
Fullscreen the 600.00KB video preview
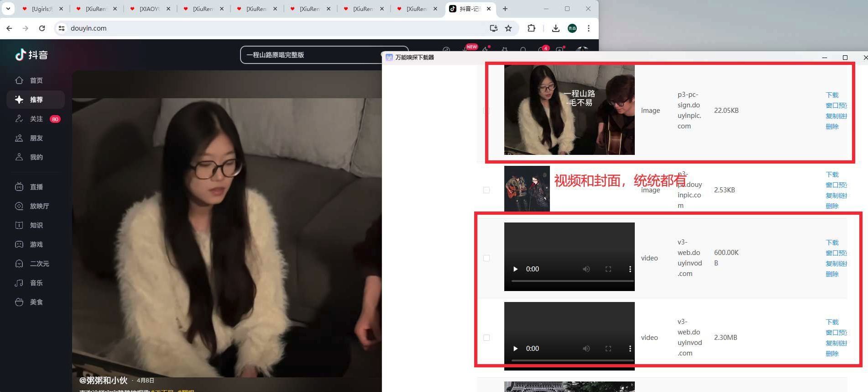tap(608, 269)
